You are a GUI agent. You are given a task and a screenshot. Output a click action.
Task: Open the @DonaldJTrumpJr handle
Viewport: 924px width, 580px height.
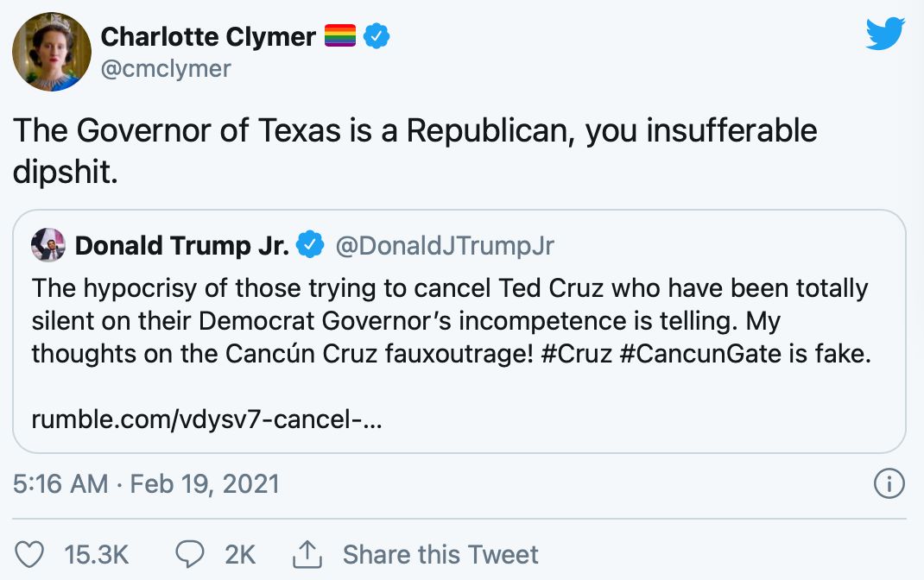pyautogui.click(x=444, y=246)
